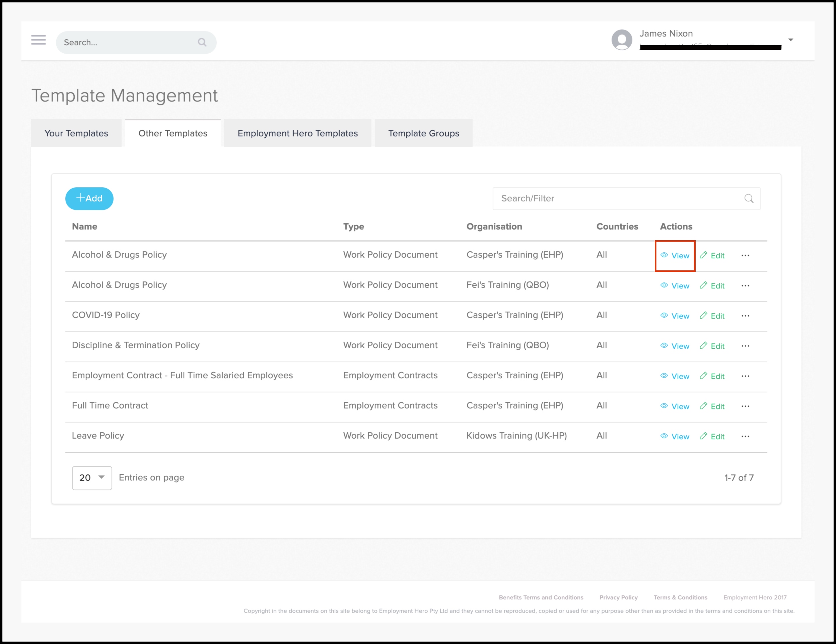Click the Add template button
The image size is (836, 644).
89,198
